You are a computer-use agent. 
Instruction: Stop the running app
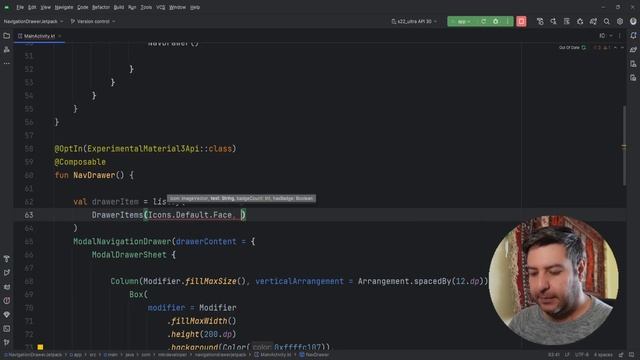[521, 21]
